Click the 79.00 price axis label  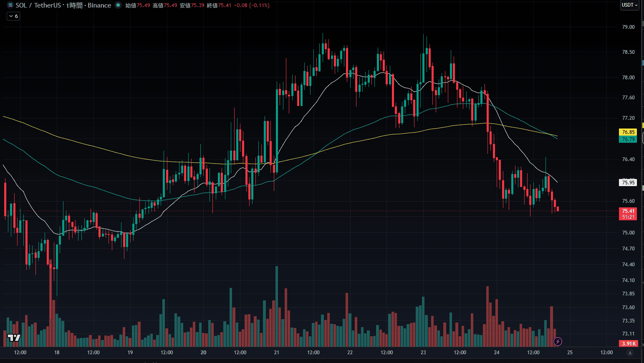point(628,27)
